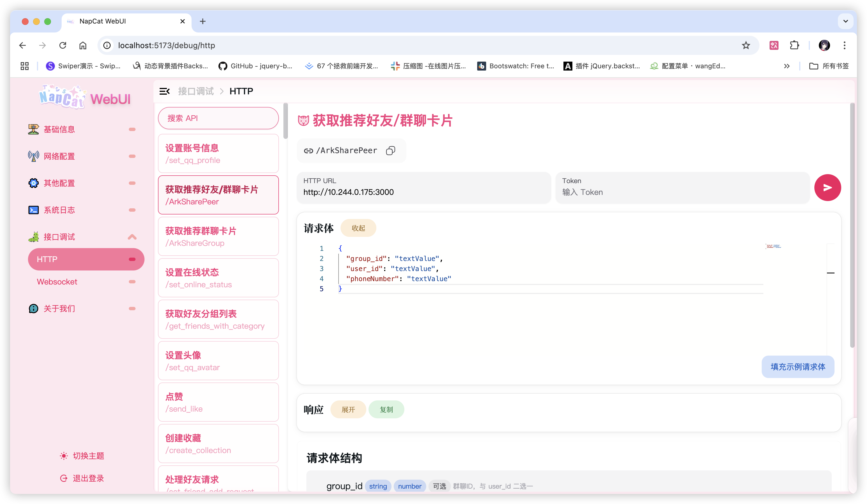Viewport: 867px width, 504px height.
Task: Click the API list scrollbar
Action: click(286, 121)
